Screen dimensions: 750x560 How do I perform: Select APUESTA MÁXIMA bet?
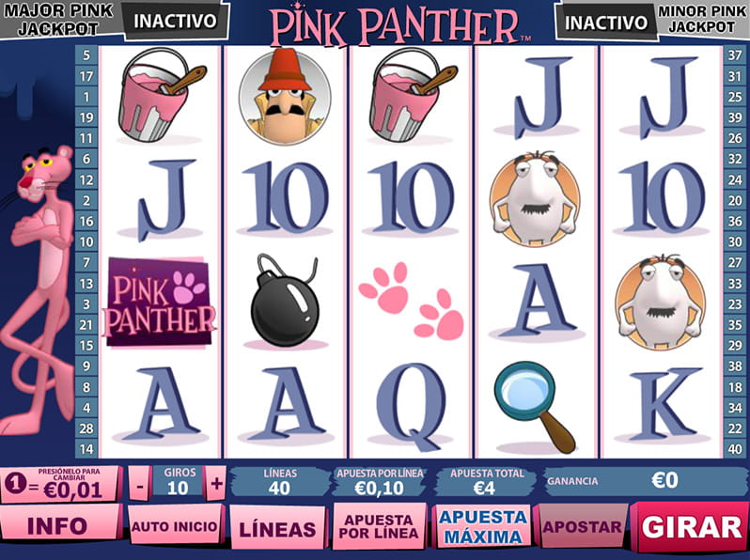482,527
